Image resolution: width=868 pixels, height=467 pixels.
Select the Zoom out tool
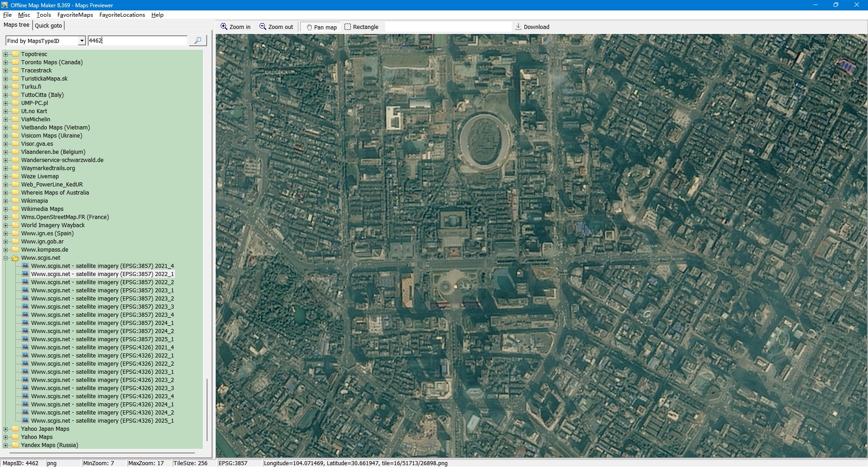[x=276, y=27]
